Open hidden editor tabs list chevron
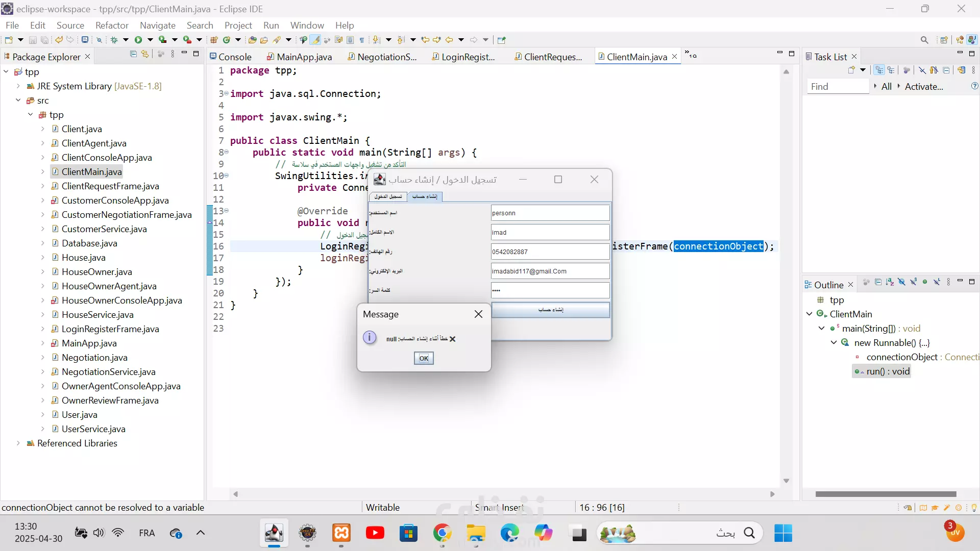 coord(690,54)
